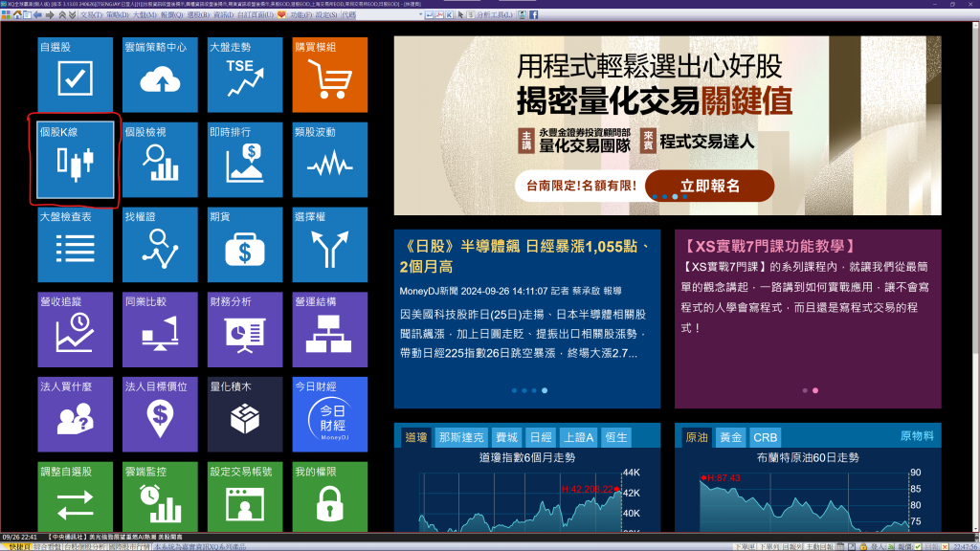Select the first dot of the course carousel
This screenshot has height=551, width=980.
[x=804, y=390]
